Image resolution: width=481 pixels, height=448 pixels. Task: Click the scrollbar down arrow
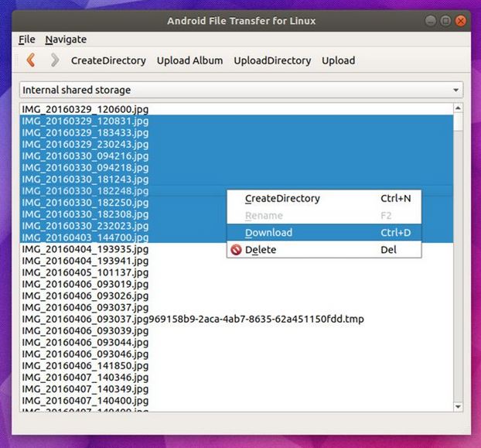point(458,406)
